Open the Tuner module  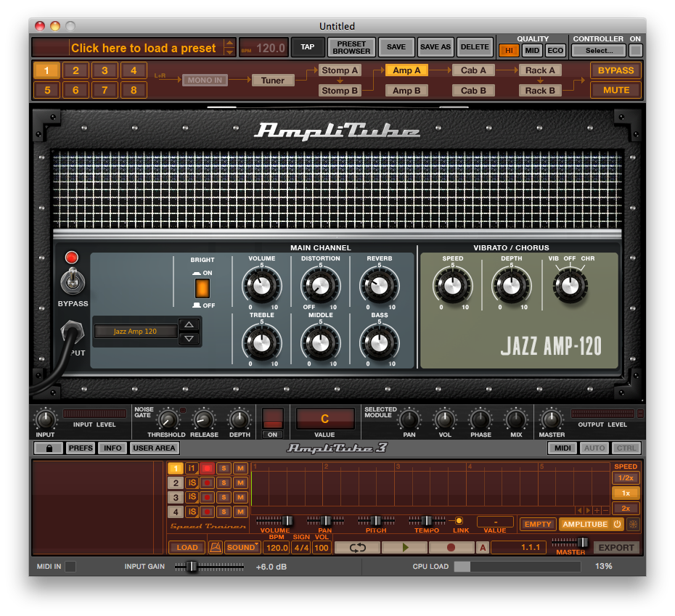point(272,80)
